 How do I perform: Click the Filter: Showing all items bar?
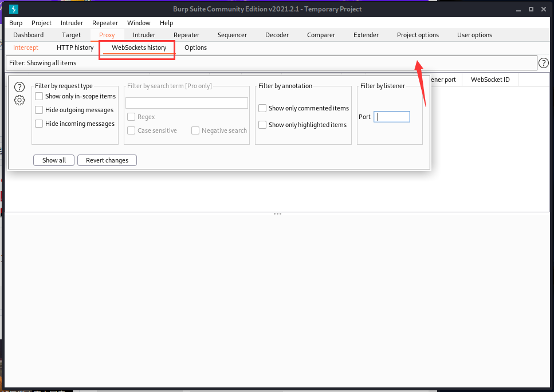pos(272,63)
